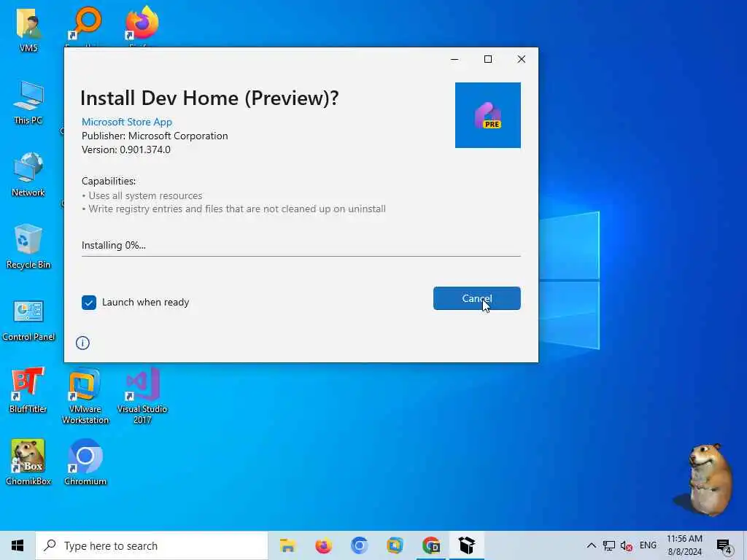The width and height of the screenshot is (747, 560).
Task: Open VMware Workstation from the taskbar
Action: click(x=395, y=545)
